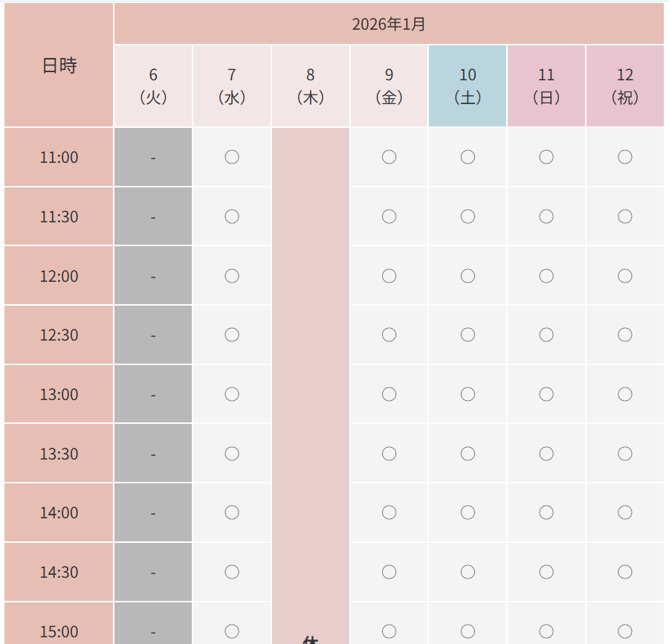The height and width of the screenshot is (644, 669).
Task: Select the 14:30 circle on holiday the 12th
Action: (625, 572)
